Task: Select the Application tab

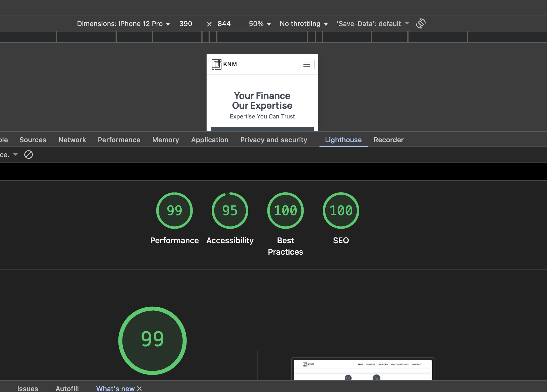Action: click(209, 140)
